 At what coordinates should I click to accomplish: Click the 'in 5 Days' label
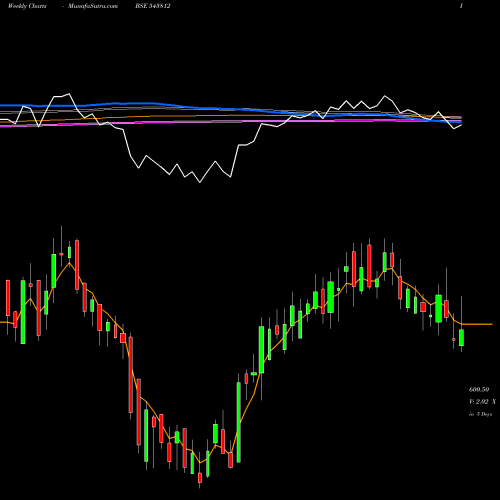click(480, 414)
